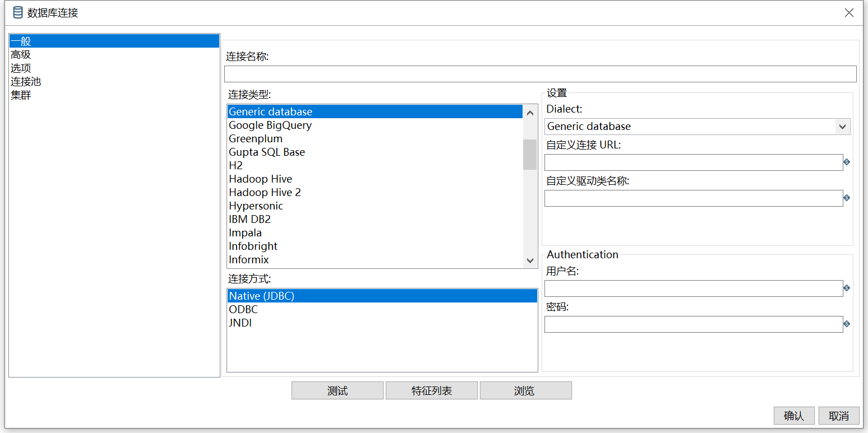Select Impala connection type

[x=375, y=232]
